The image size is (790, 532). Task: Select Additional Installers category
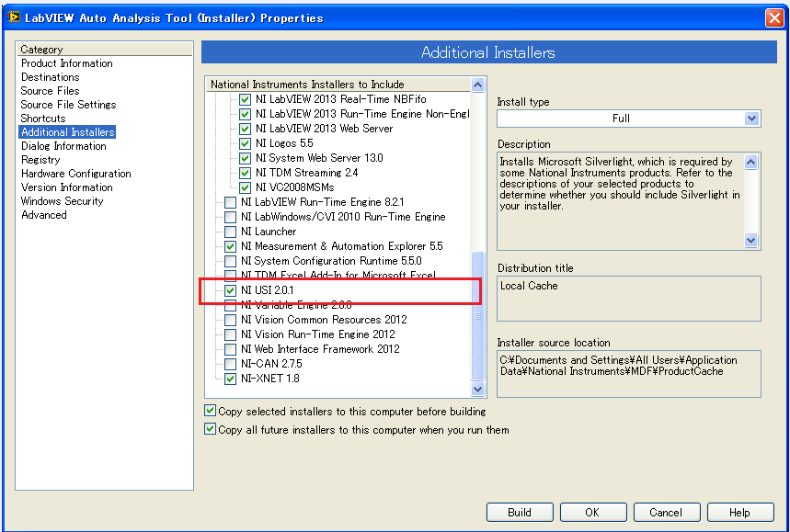coord(67,132)
